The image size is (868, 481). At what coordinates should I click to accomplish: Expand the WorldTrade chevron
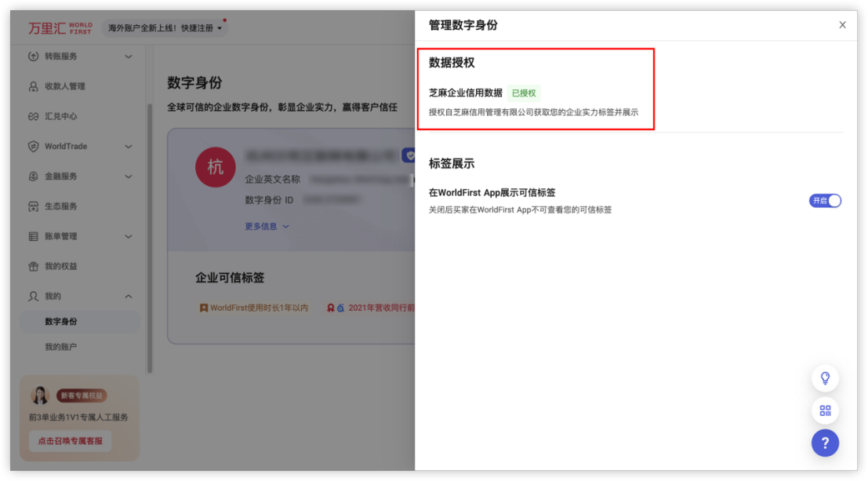click(129, 146)
